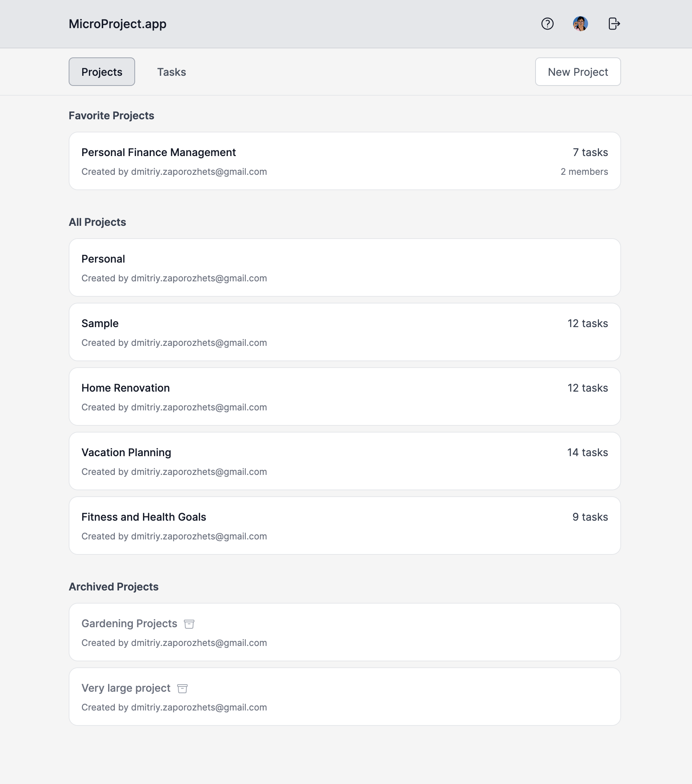Click the logout icon in header
The image size is (692, 784).
point(614,24)
